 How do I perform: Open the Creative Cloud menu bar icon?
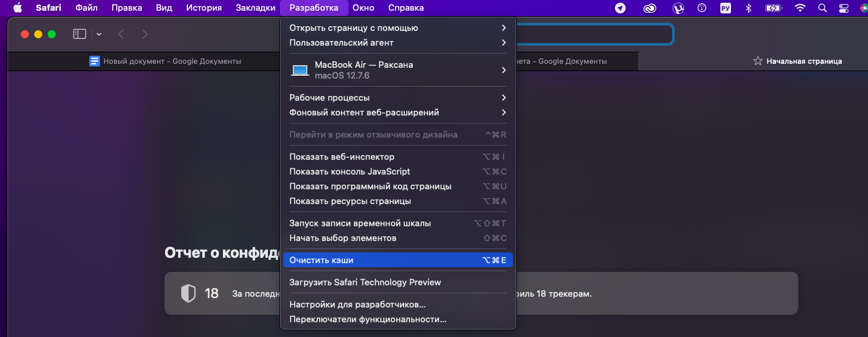click(649, 8)
